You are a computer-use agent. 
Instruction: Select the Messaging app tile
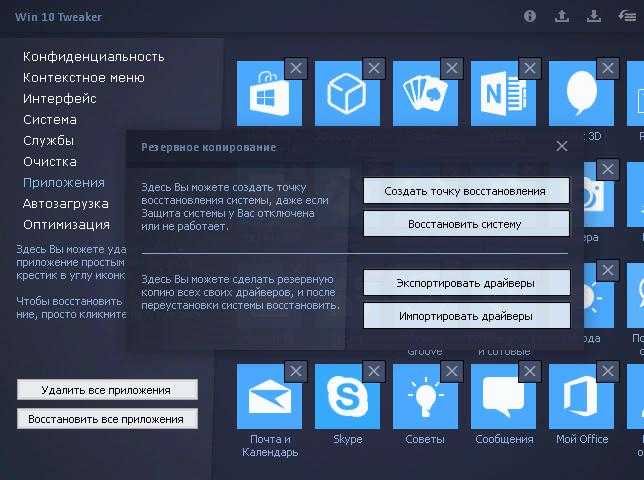tap(503, 396)
